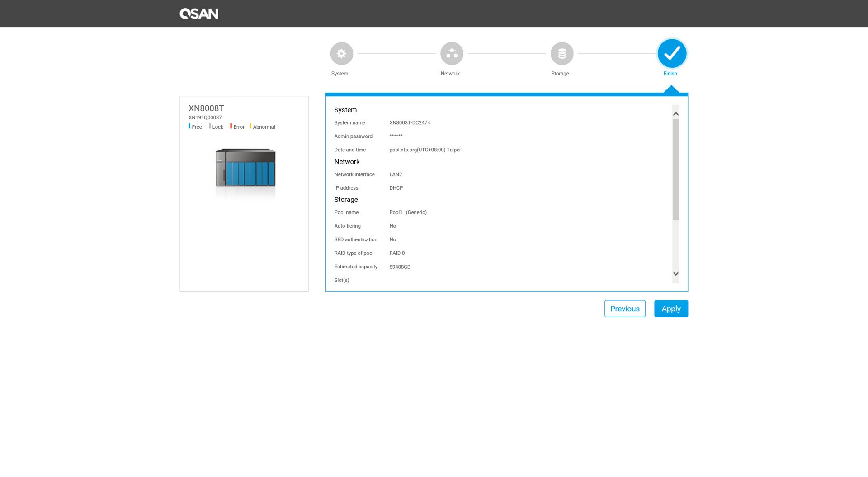Click the Previous button
Viewport: 868px width, 477px height.
click(625, 309)
